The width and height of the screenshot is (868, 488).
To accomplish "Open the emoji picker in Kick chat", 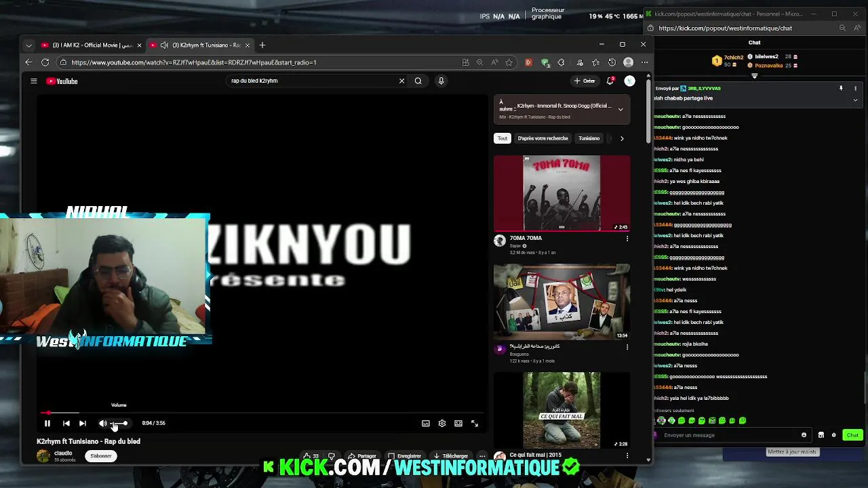I will pos(804,435).
